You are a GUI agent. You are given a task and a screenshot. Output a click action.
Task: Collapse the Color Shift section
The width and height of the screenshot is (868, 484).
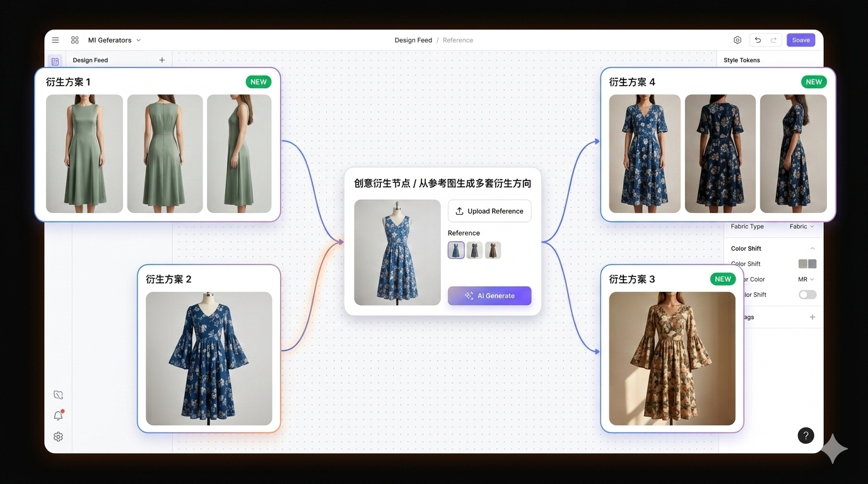[x=812, y=248]
